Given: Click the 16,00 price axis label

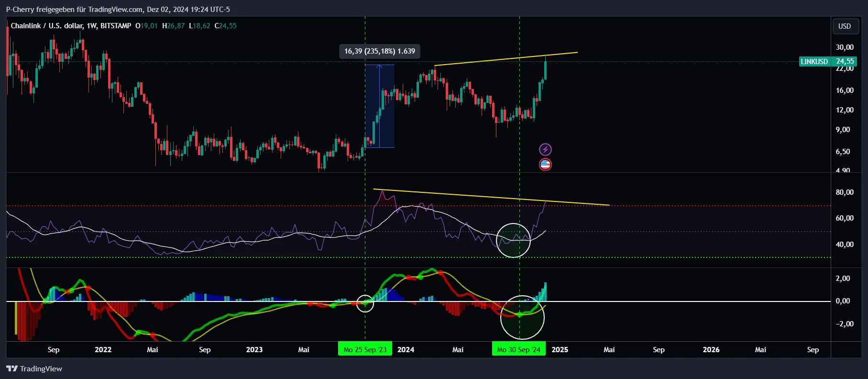Looking at the screenshot, I should [845, 90].
